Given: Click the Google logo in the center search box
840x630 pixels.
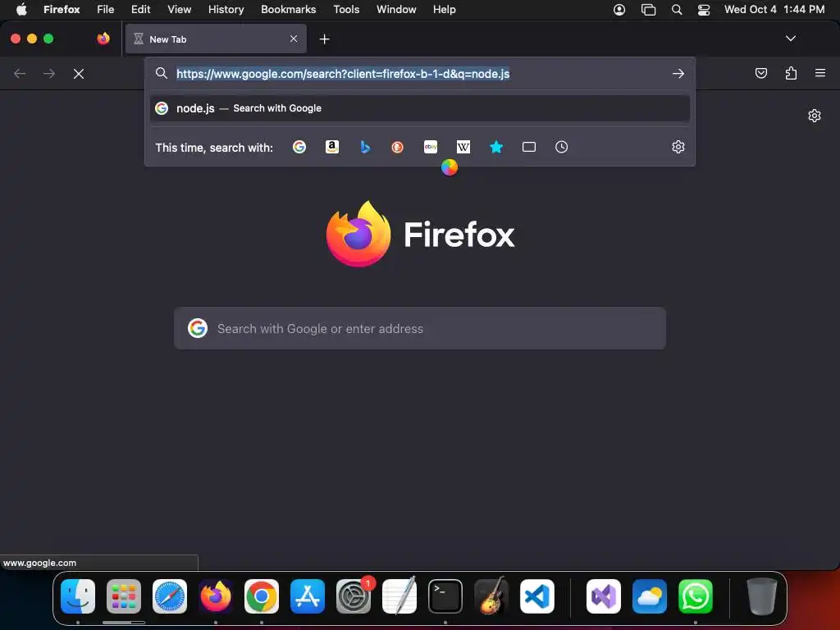Looking at the screenshot, I should coord(198,328).
